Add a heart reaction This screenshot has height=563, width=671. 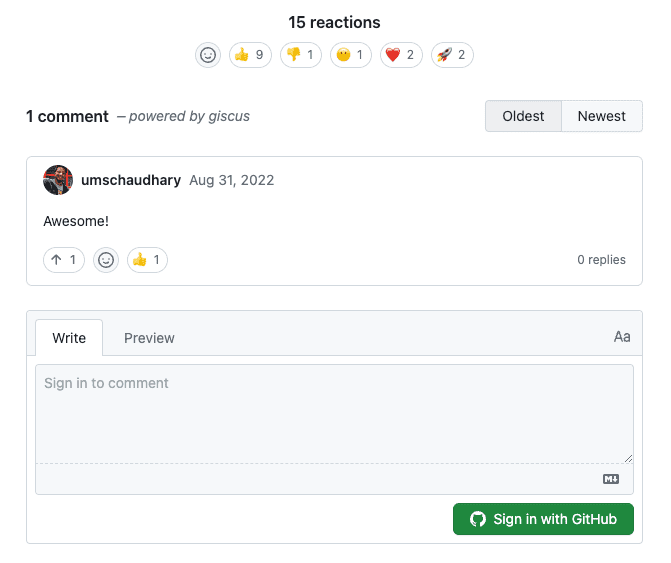tap(401, 55)
